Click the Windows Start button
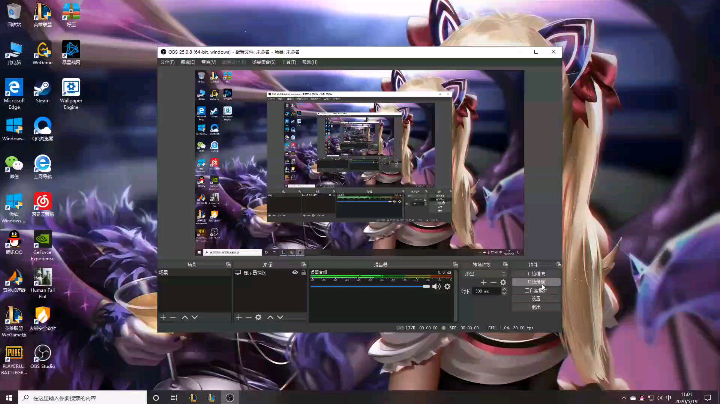Viewport: 720px width, 404px height. (9, 396)
